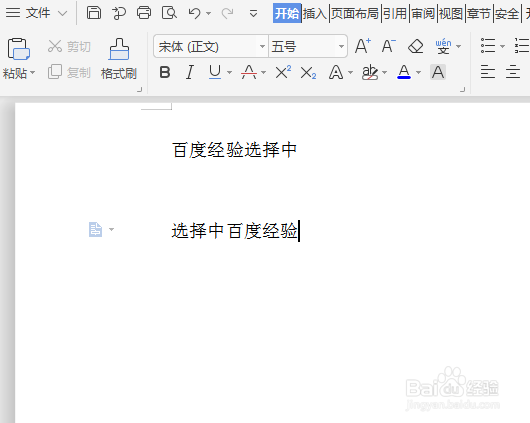Switch to the 页面布局 tab
Screen dimensions: 530x423
355,14
